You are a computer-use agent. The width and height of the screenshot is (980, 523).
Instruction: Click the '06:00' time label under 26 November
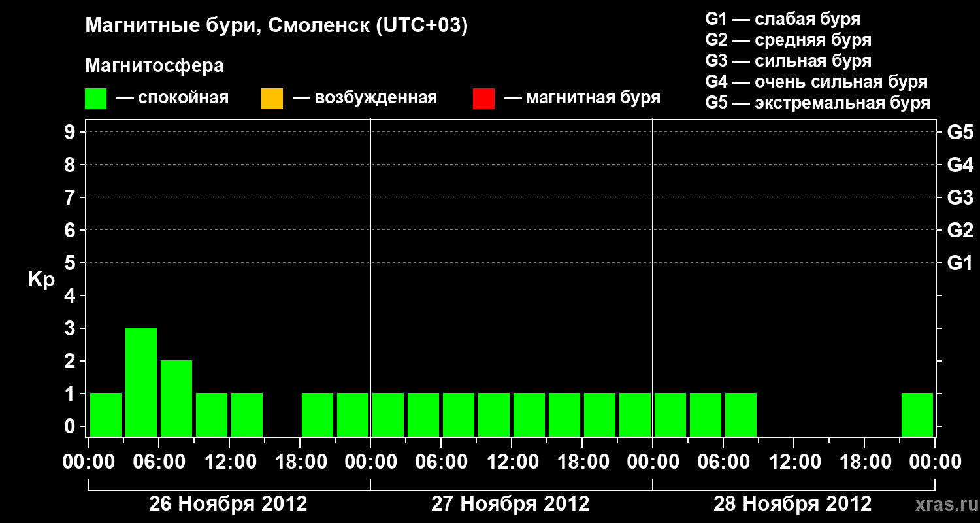click(159, 462)
